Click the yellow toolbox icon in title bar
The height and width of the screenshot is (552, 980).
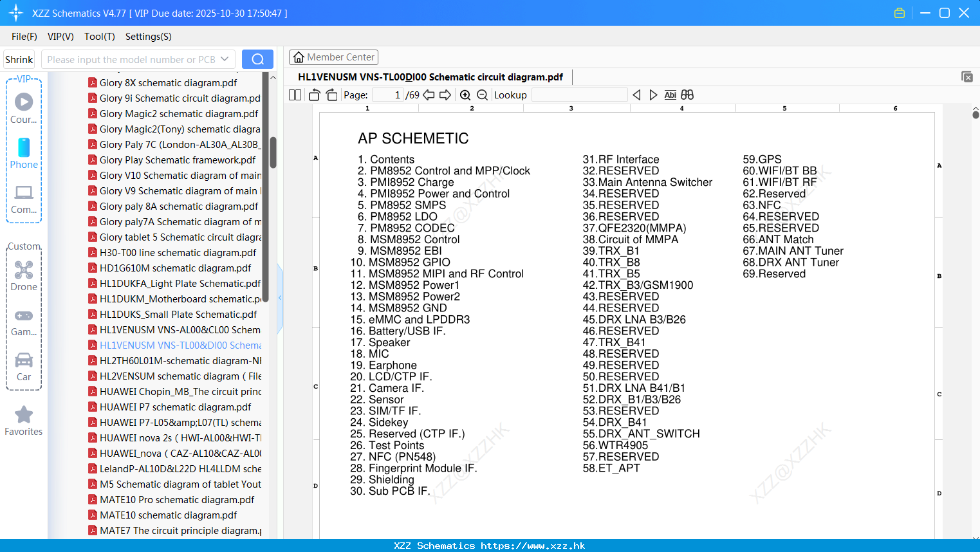[900, 13]
